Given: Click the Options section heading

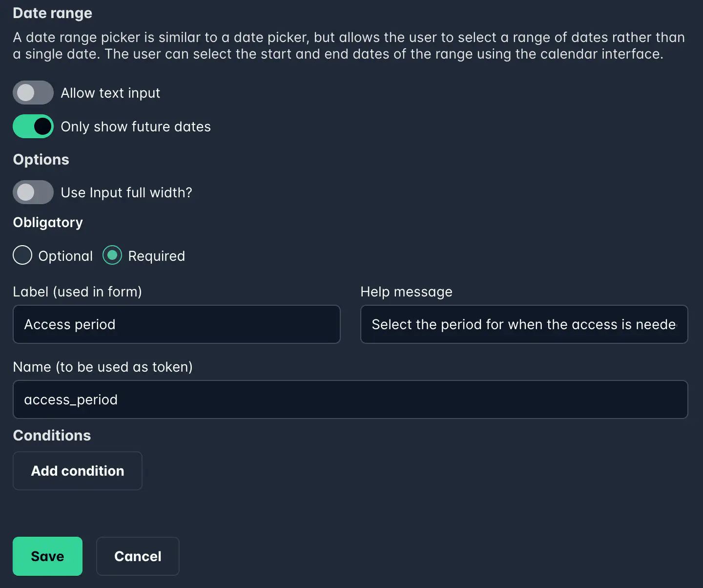Looking at the screenshot, I should point(41,159).
